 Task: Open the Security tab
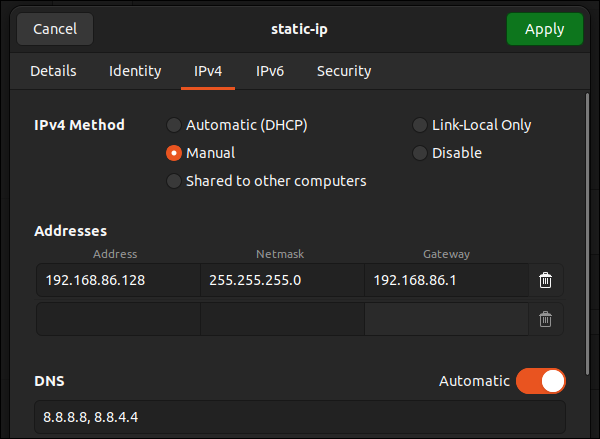pyautogui.click(x=344, y=71)
